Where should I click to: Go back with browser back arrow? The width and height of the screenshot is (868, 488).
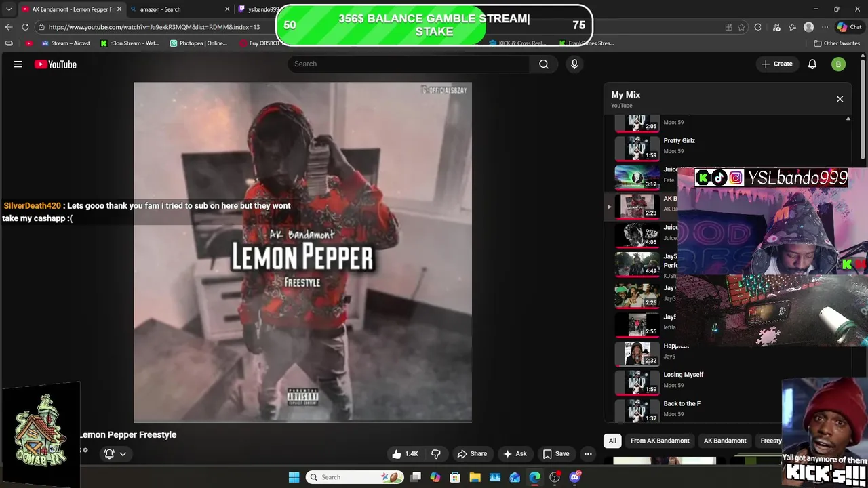[x=9, y=27]
